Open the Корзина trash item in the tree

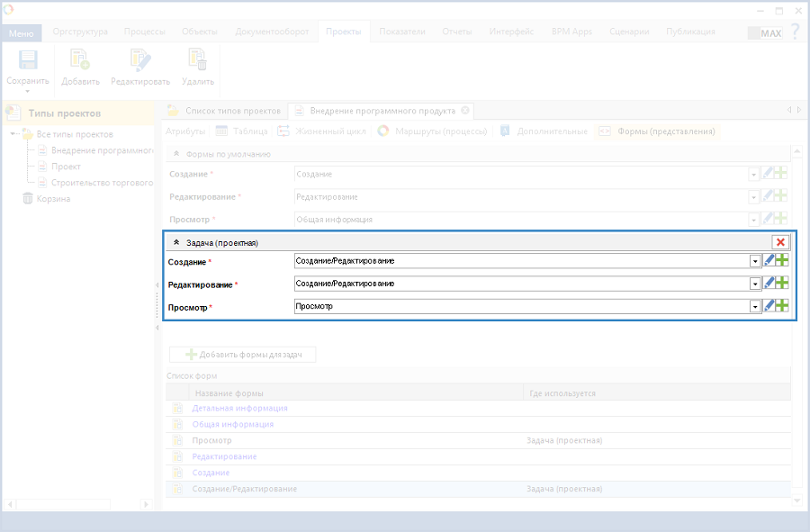point(52,199)
